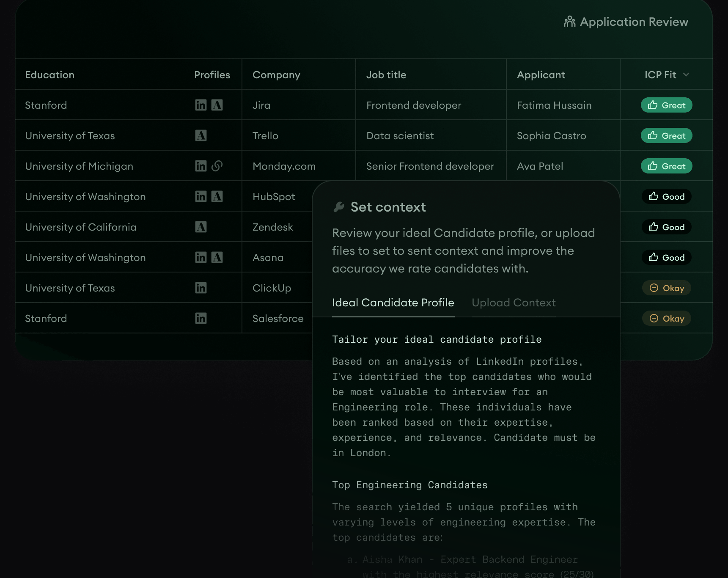This screenshot has width=728, height=578.
Task: Open LinkedIn profile in Salesforce row
Action: (x=201, y=318)
